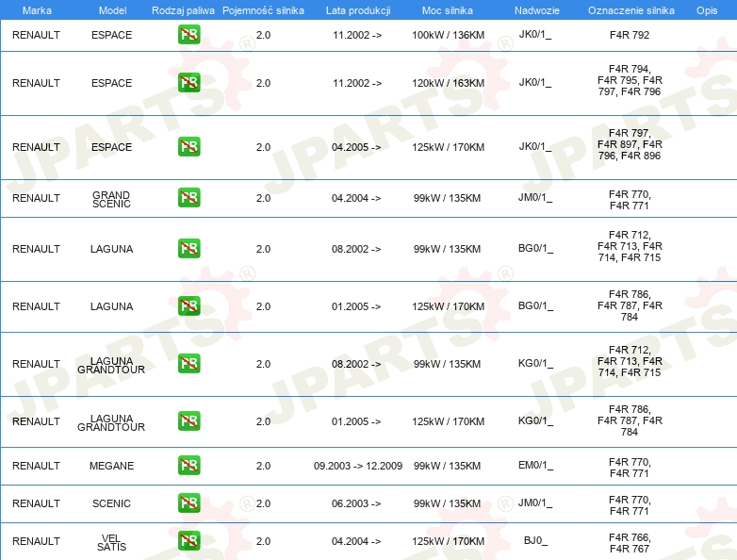Click the Oznaczenie silnika column header
The width and height of the screenshot is (737, 560).
631,10
